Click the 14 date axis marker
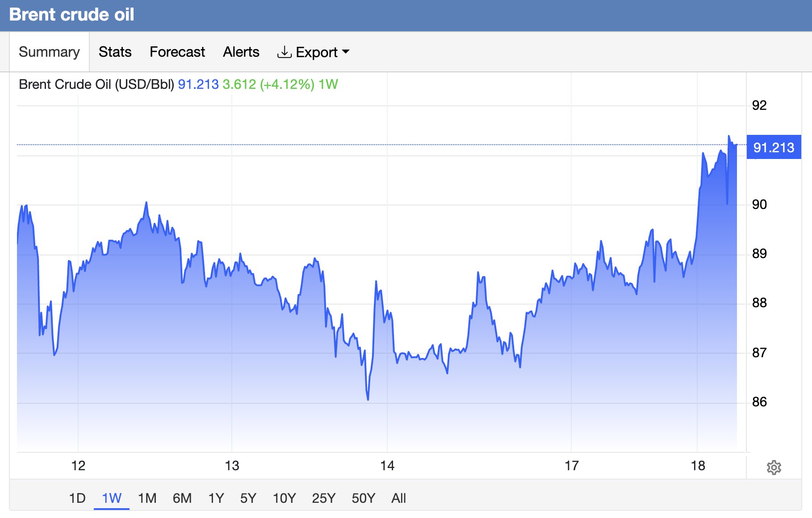This screenshot has height=518, width=812. point(387,466)
